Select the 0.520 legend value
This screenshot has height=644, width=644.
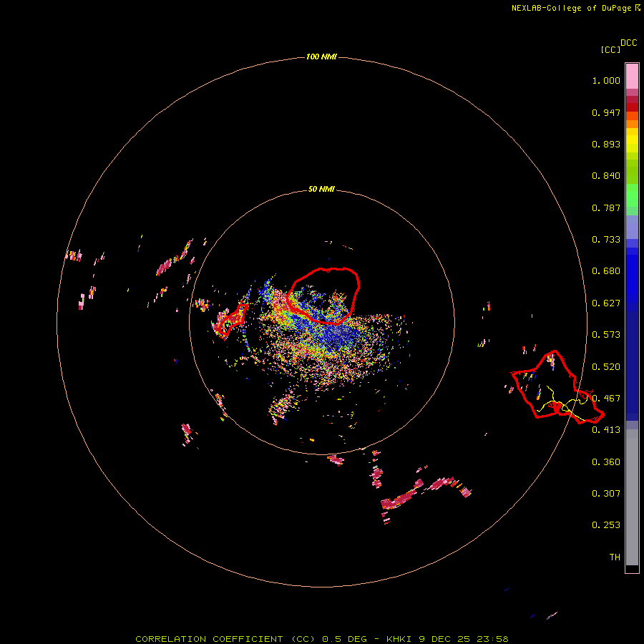(x=606, y=367)
